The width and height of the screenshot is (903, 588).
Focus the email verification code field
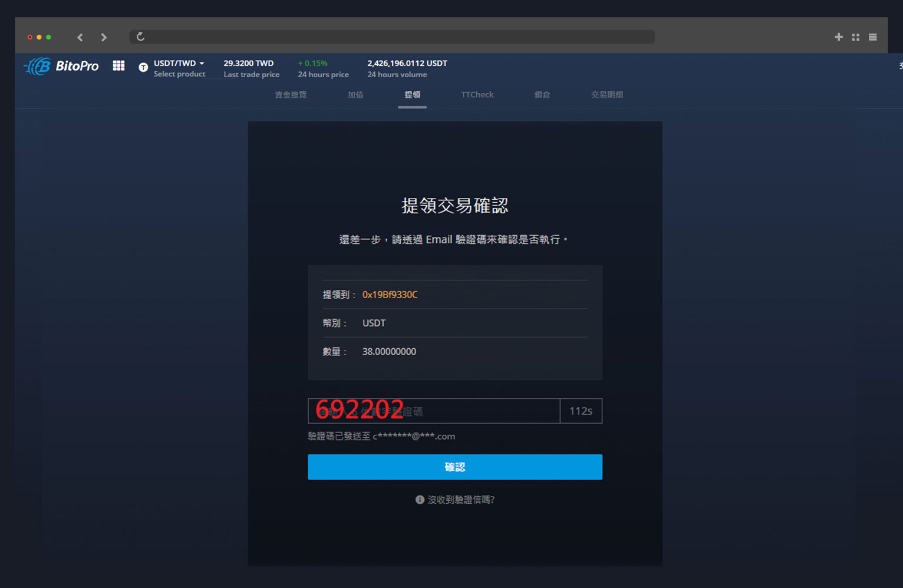tap(433, 411)
